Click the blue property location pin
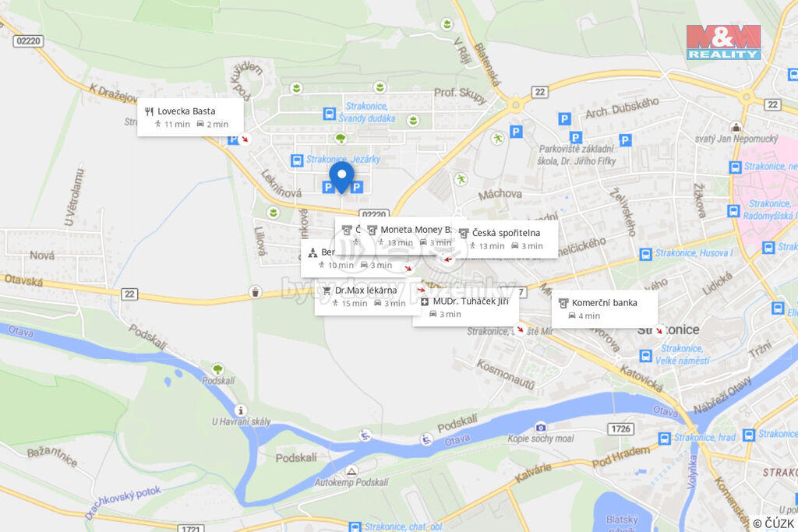798x532 pixels. click(x=341, y=178)
